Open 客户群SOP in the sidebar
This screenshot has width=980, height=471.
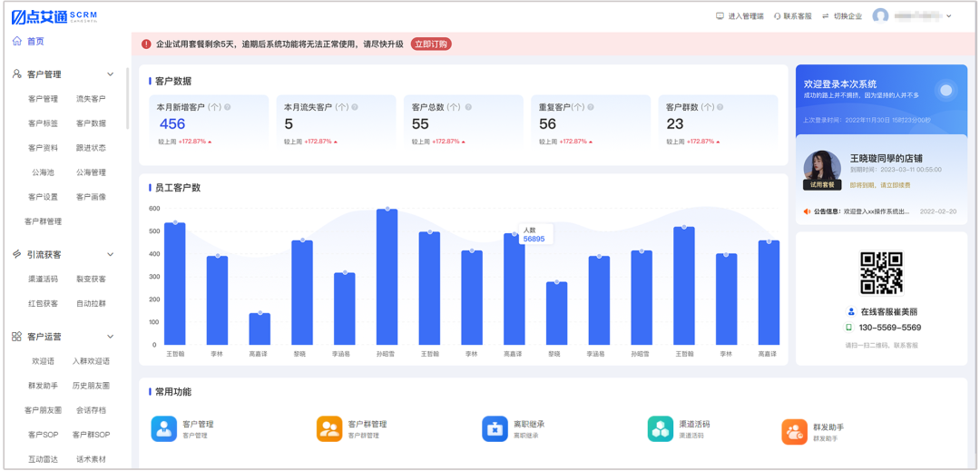(x=92, y=435)
